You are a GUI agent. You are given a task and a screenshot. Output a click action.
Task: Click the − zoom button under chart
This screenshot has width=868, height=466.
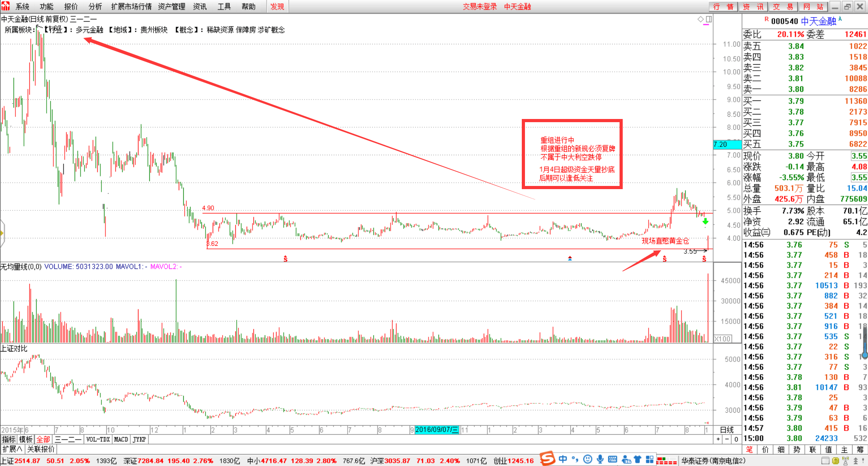point(727,439)
